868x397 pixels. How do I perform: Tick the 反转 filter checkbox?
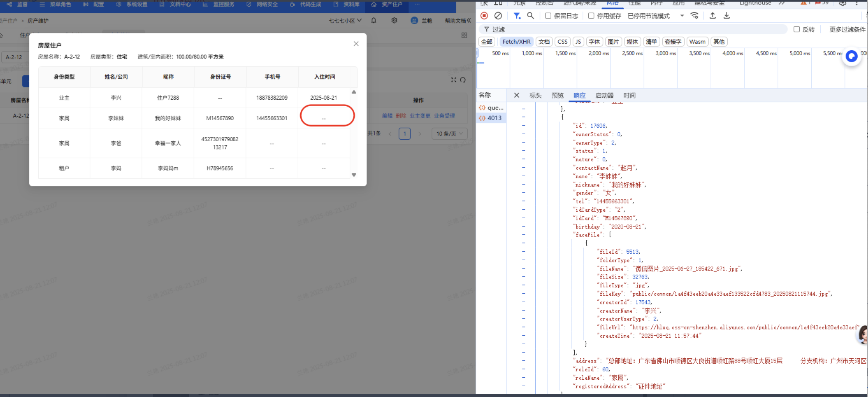click(796, 29)
